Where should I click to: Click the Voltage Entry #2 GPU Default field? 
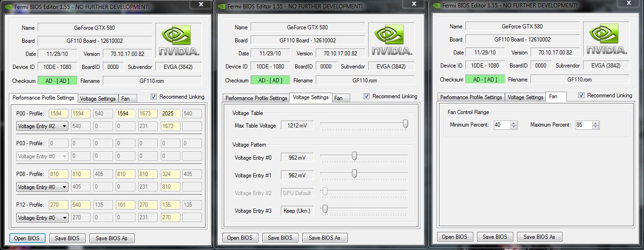(x=297, y=193)
